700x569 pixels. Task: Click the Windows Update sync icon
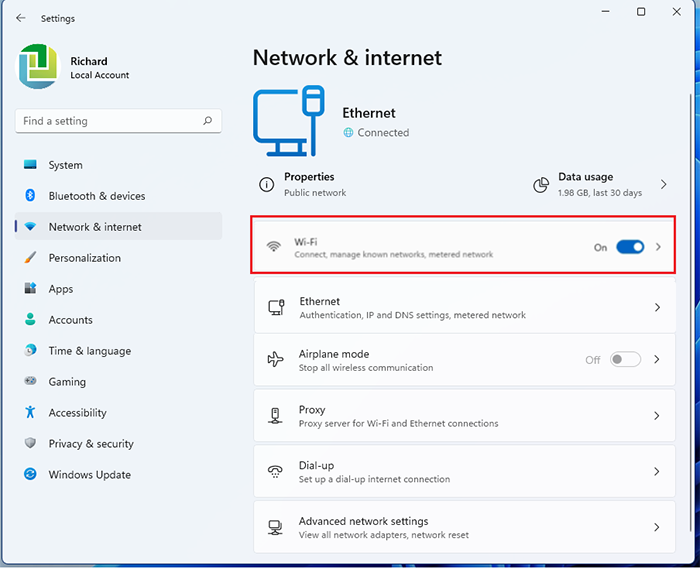click(30, 474)
